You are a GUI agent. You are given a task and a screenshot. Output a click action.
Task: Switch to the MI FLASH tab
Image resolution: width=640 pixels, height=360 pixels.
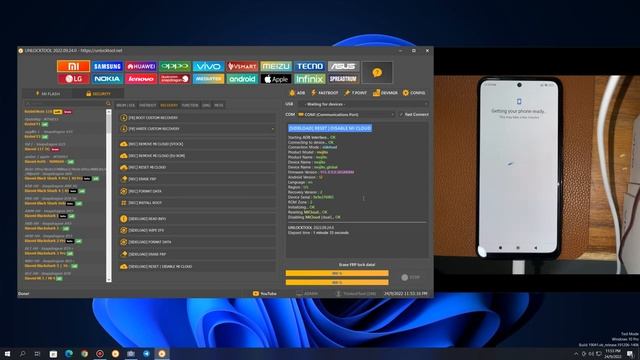point(47,93)
